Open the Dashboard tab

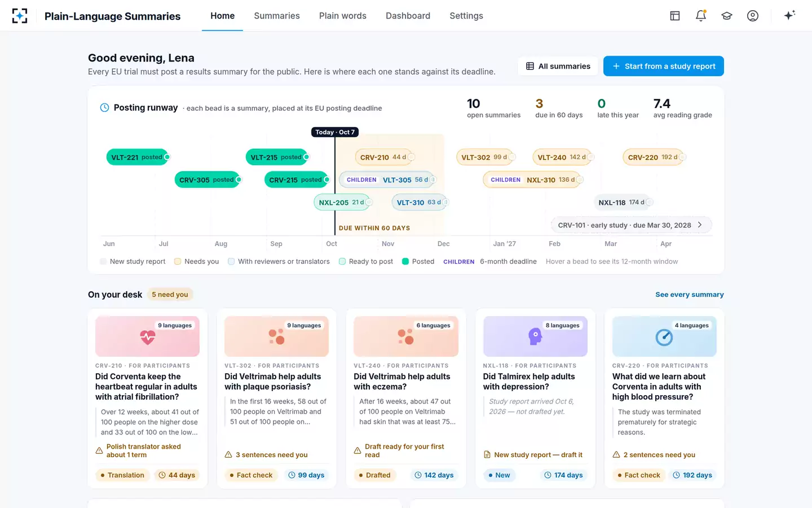[x=408, y=16]
